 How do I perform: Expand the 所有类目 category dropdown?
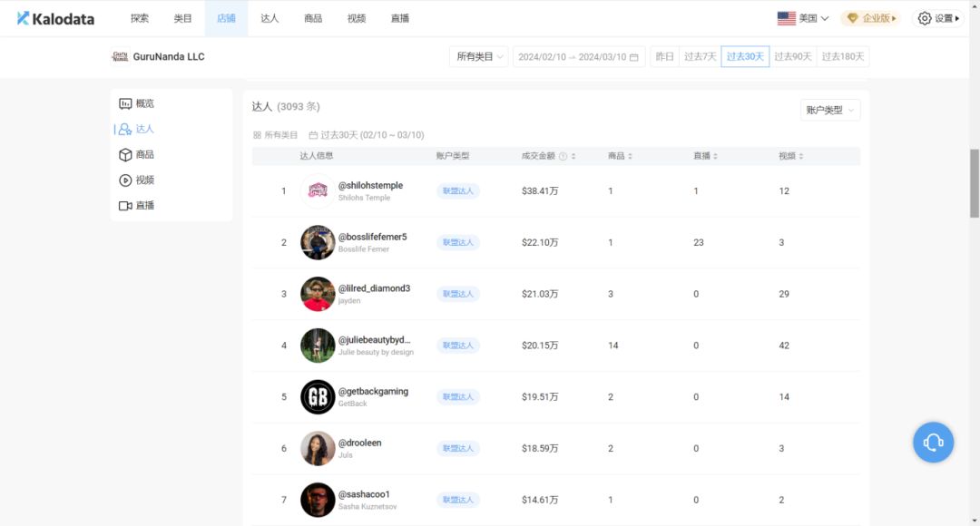coord(479,57)
